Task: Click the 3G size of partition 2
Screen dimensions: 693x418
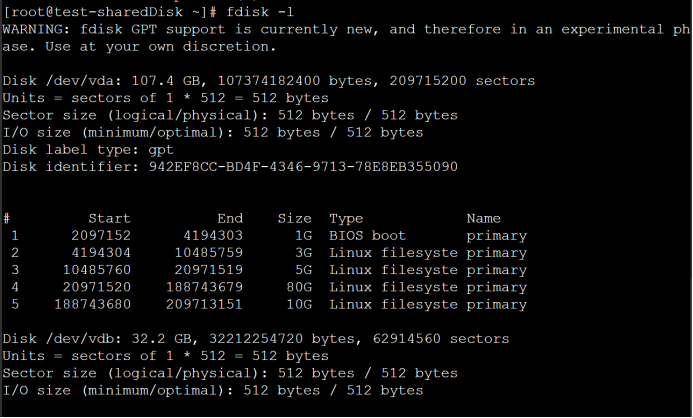Action: 302,252
